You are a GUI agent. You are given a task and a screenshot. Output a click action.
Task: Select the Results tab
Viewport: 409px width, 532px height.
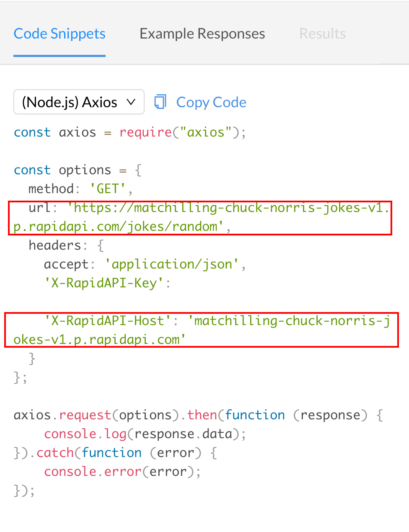pos(323,34)
